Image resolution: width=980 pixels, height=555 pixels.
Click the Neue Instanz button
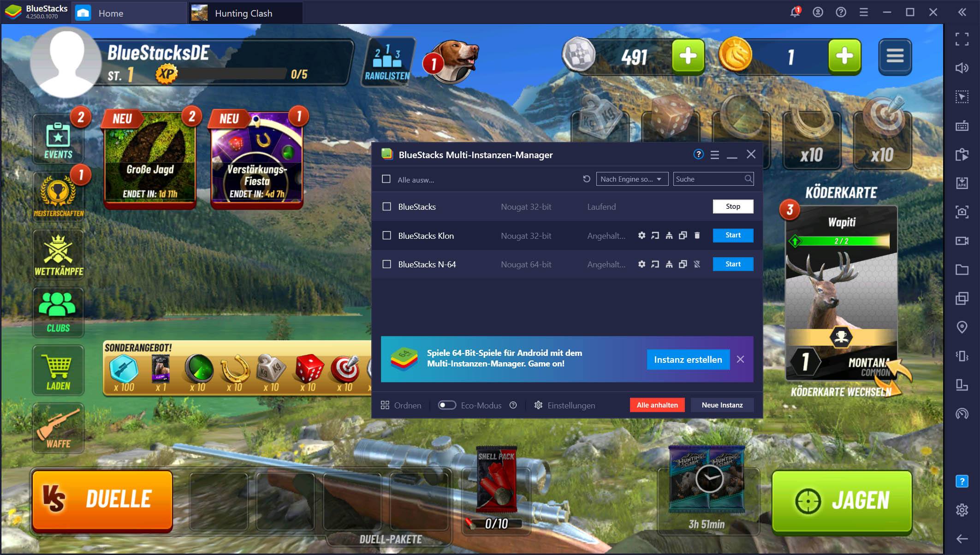coord(723,404)
